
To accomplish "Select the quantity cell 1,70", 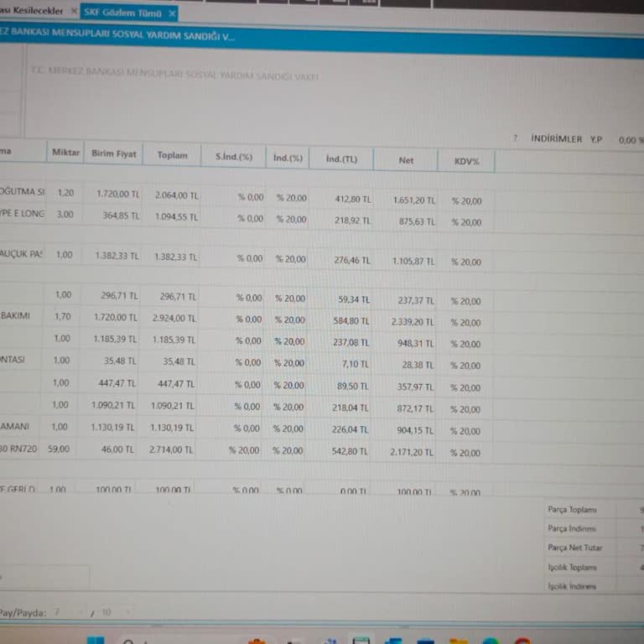I will click(x=63, y=316).
